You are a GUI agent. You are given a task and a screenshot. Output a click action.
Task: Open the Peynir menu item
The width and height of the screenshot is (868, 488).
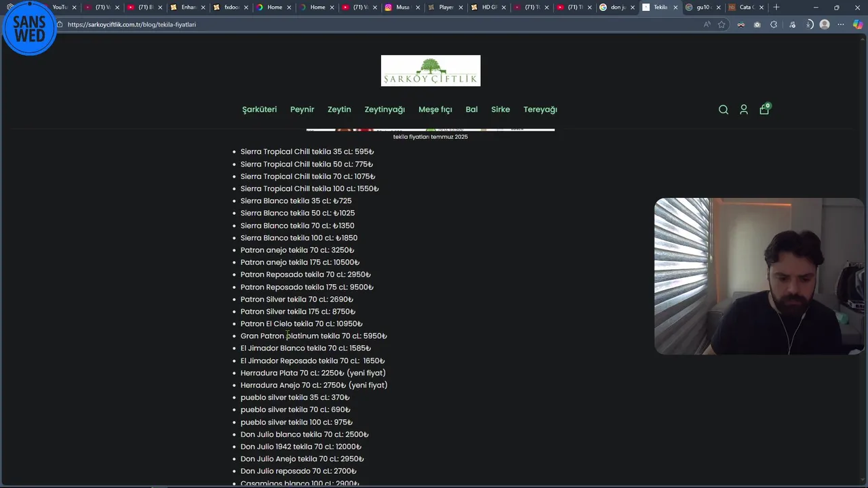tap(302, 109)
